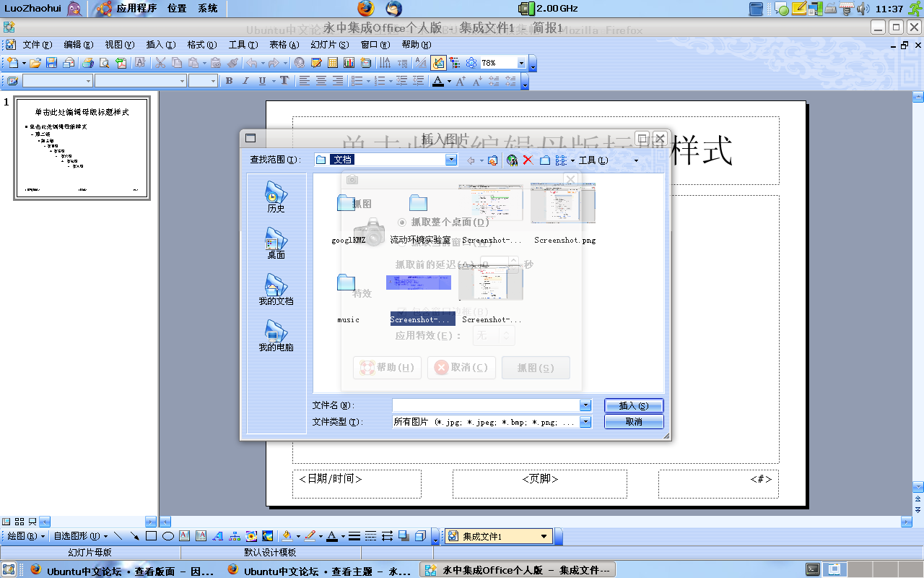
Task: Click the Print icon in the toolbar
Action: (x=87, y=63)
